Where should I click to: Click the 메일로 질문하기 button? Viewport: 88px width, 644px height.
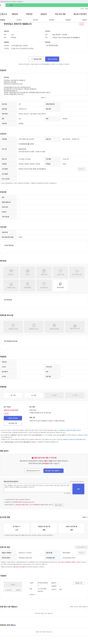(59, 505)
